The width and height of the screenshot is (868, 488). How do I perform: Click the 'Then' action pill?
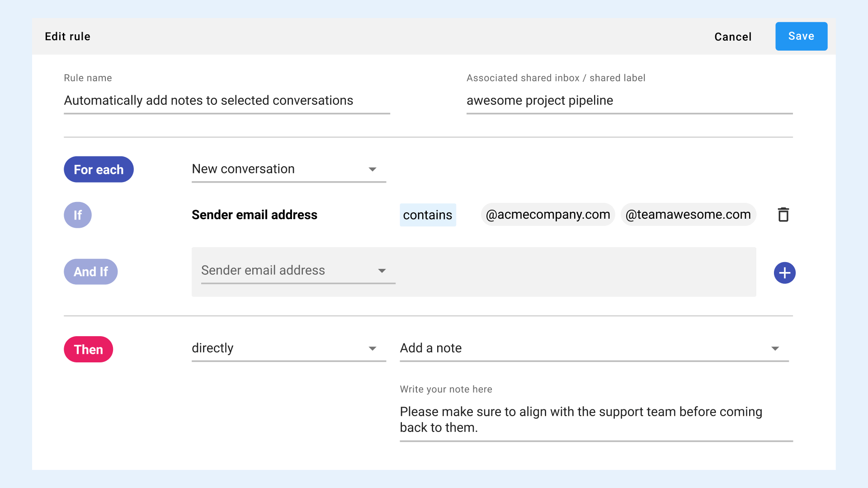(x=88, y=349)
